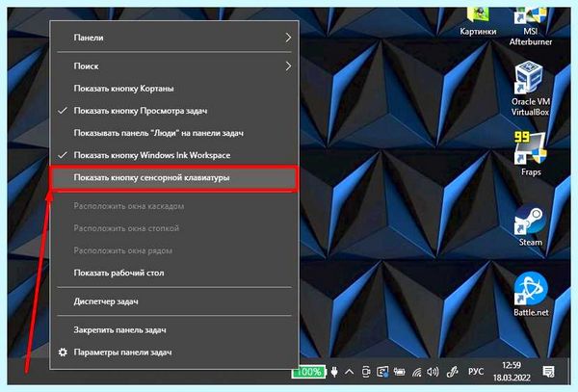Click the display tray icon with blue dot
Image resolution: width=578 pixels, height=392 pixels.
(382, 372)
